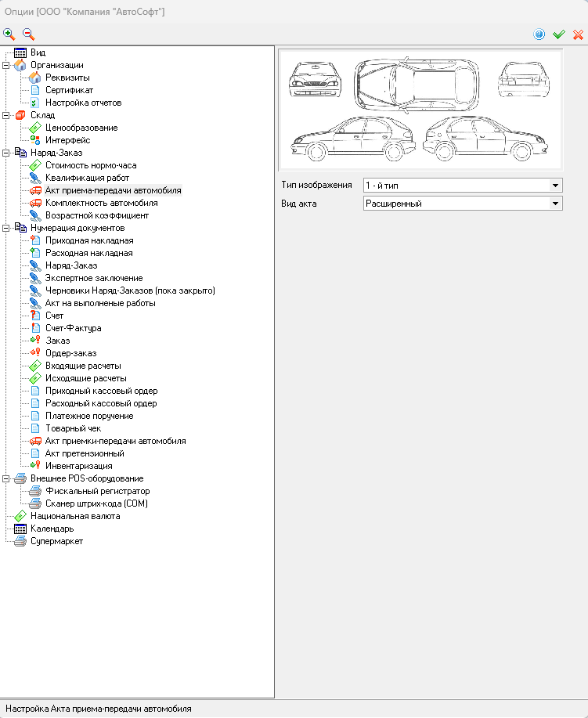
Task: Select Акт приемки-передачи автомобиля item
Action: click(x=115, y=441)
